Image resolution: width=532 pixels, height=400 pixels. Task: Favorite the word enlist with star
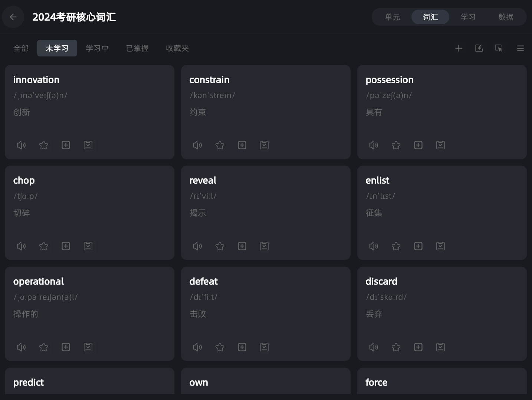pos(396,246)
